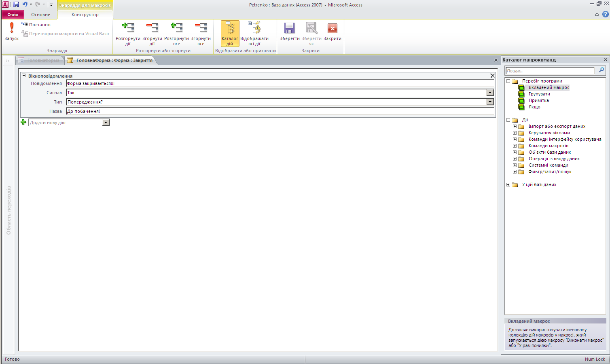Delete the Вікноповідомлення action with X
Screen dimensions: 610x364
tap(492, 76)
